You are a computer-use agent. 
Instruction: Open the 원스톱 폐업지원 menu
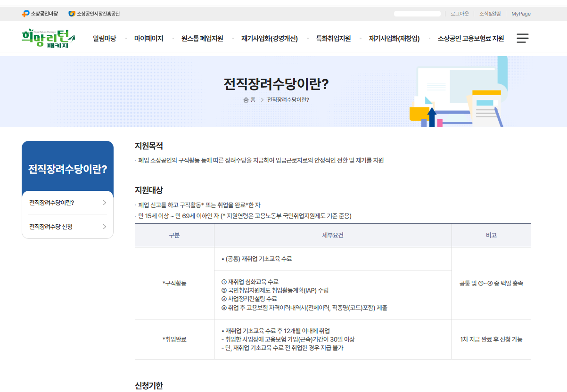pyautogui.click(x=202, y=39)
